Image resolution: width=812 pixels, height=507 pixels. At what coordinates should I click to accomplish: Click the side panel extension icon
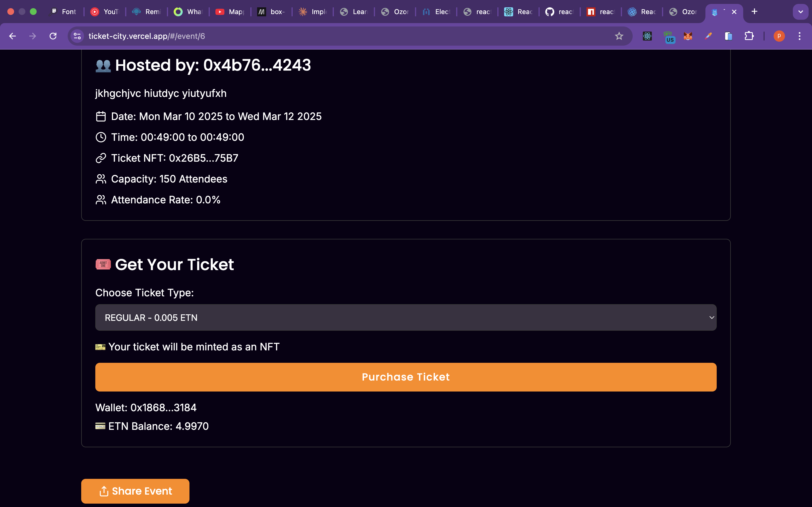coord(728,36)
